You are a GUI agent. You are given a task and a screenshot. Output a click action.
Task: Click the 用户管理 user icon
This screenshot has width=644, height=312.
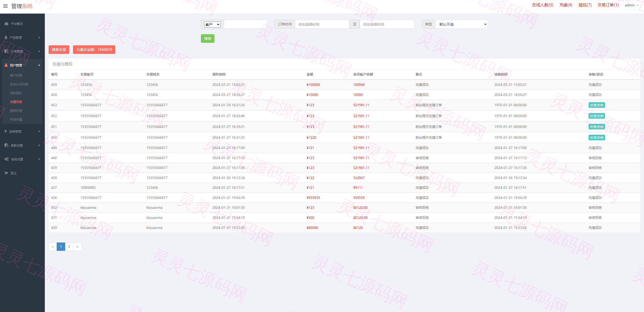pyautogui.click(x=6, y=65)
